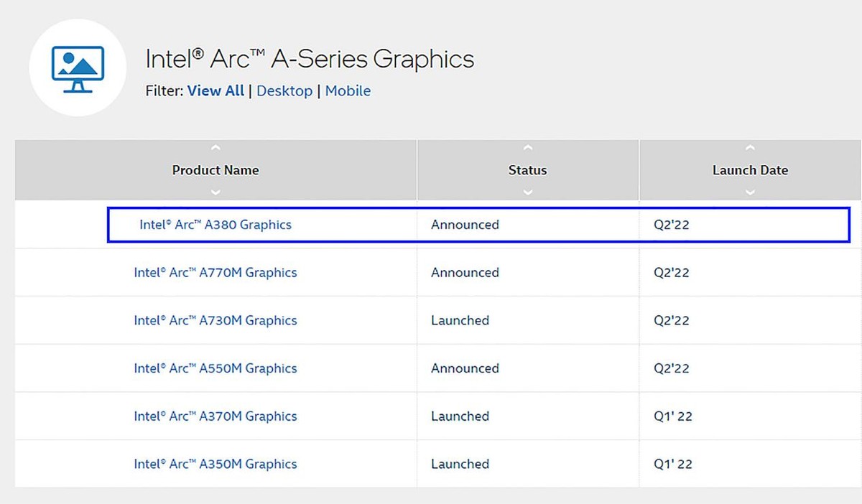Open Intel Arc A550M Graphics link
862x504 pixels.
(215, 368)
